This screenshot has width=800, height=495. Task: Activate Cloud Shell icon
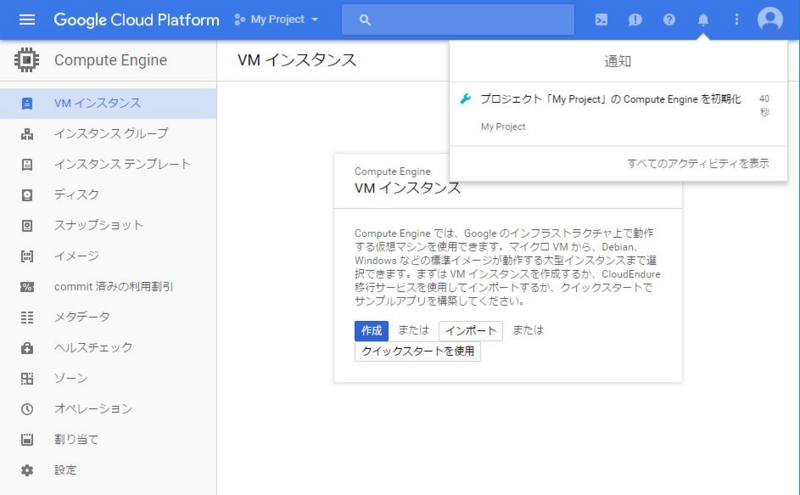coord(601,20)
